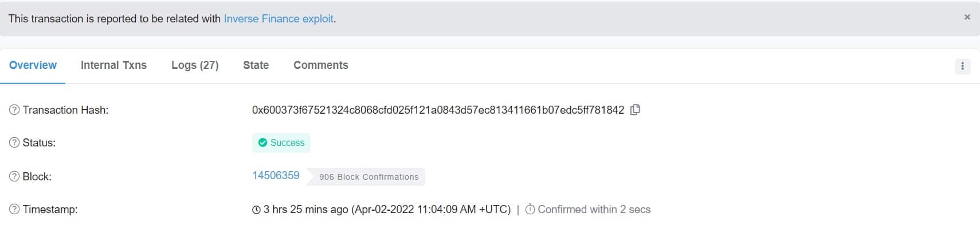Click the help icon beside Status
The height and width of the screenshot is (232, 980).
tap(14, 143)
